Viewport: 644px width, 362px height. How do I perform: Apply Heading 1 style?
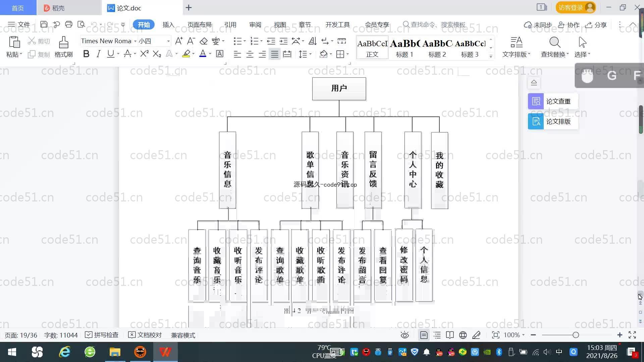(x=405, y=48)
